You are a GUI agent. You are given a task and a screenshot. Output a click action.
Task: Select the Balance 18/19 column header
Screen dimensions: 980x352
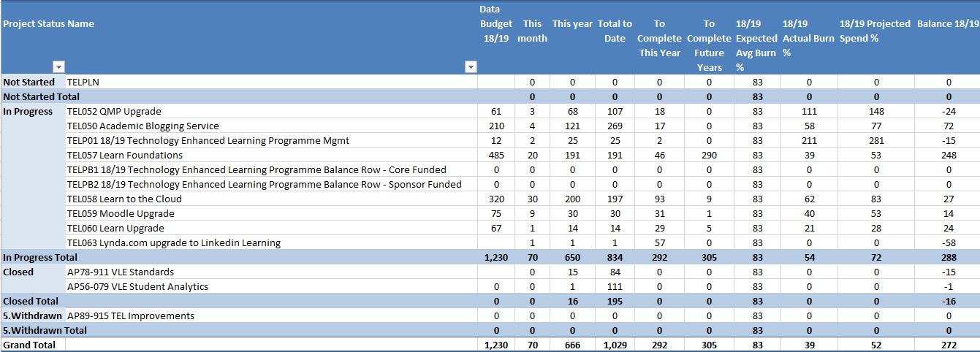pyautogui.click(x=948, y=23)
